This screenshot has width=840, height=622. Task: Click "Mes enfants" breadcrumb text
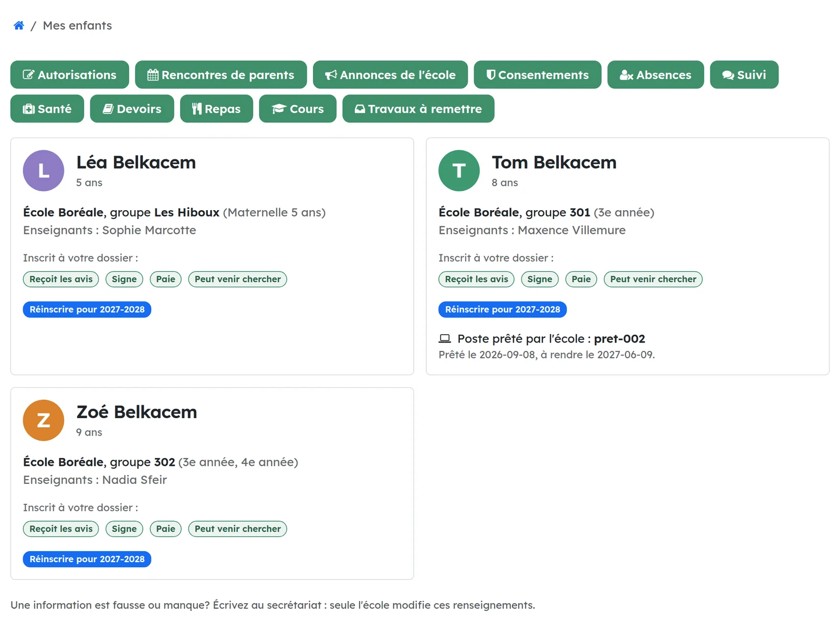77,26
